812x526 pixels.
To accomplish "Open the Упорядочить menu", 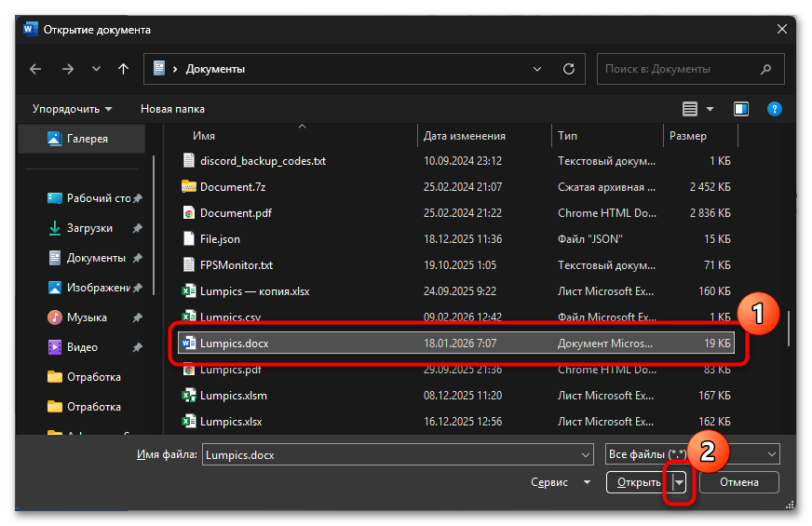I will (72, 109).
